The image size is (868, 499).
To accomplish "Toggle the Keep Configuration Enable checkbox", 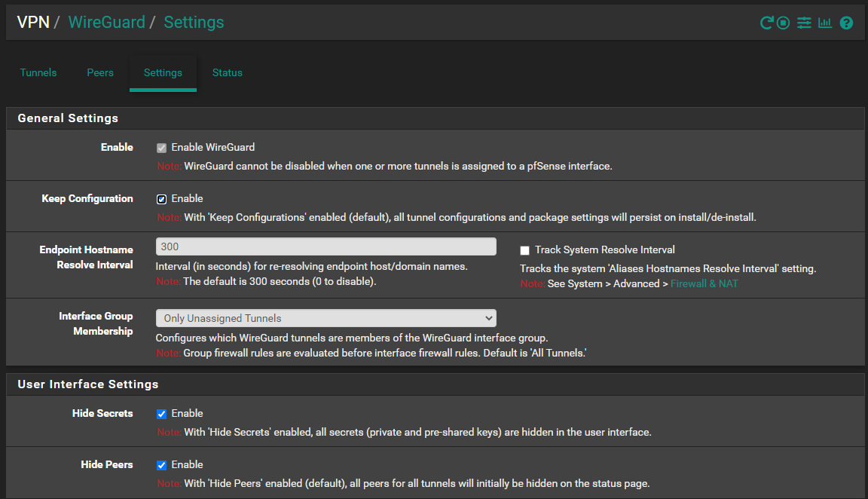I will (162, 200).
